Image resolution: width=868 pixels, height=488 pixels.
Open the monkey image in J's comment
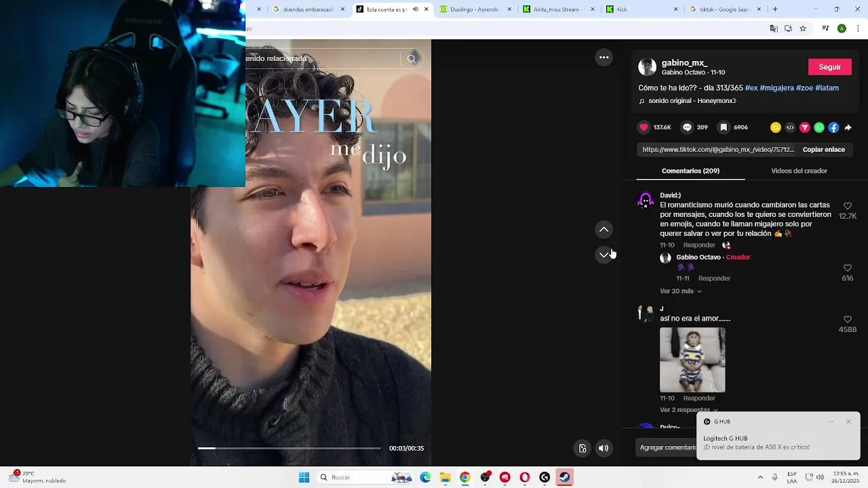point(692,360)
